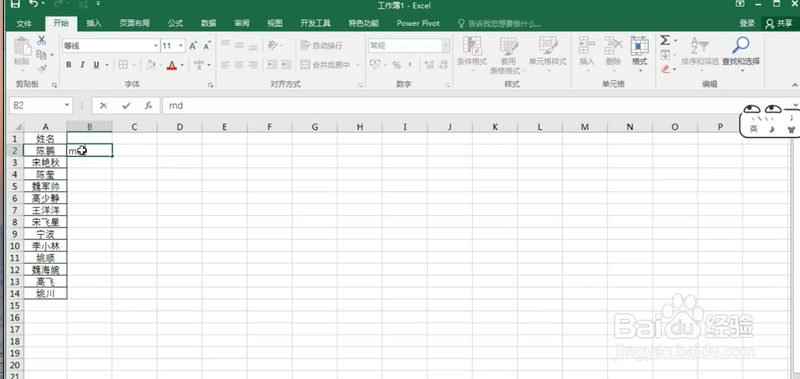800x379 pixels.
Task: Select column C header
Action: click(x=135, y=127)
